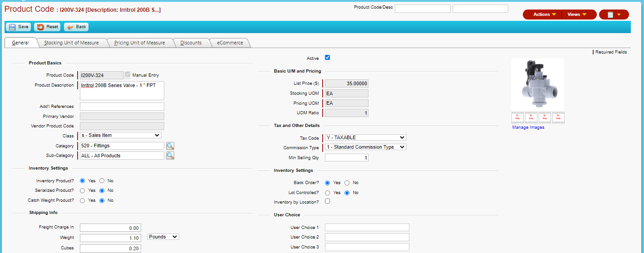Click in the Product Description text area
Screen dimensions: 644x253
coord(122,91)
